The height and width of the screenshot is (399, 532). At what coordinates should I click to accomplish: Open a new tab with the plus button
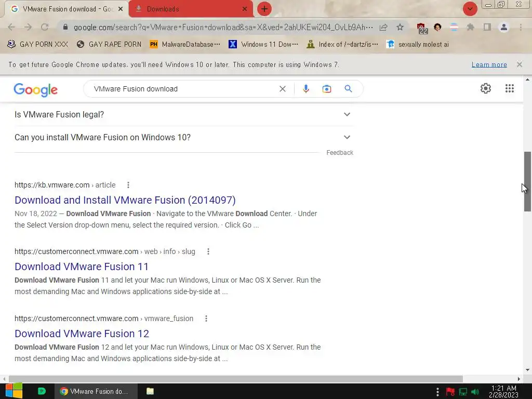[x=264, y=9]
